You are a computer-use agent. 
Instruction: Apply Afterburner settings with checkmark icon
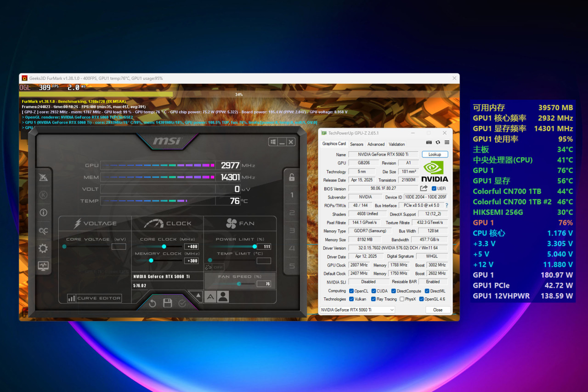[x=182, y=303]
